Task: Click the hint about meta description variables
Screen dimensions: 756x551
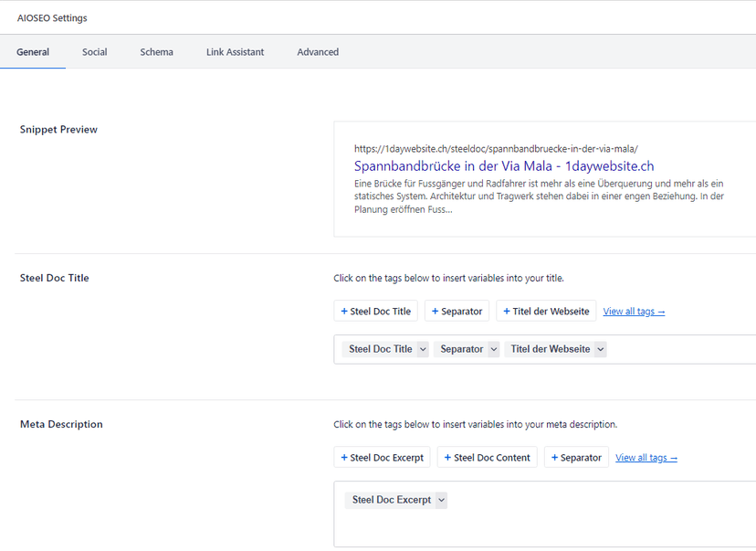Action: tap(475, 425)
